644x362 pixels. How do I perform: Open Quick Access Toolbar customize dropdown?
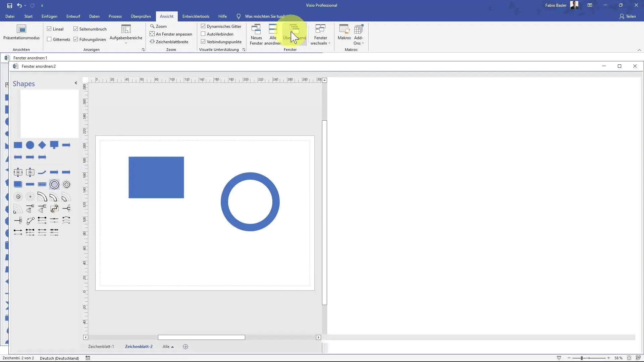42,5
